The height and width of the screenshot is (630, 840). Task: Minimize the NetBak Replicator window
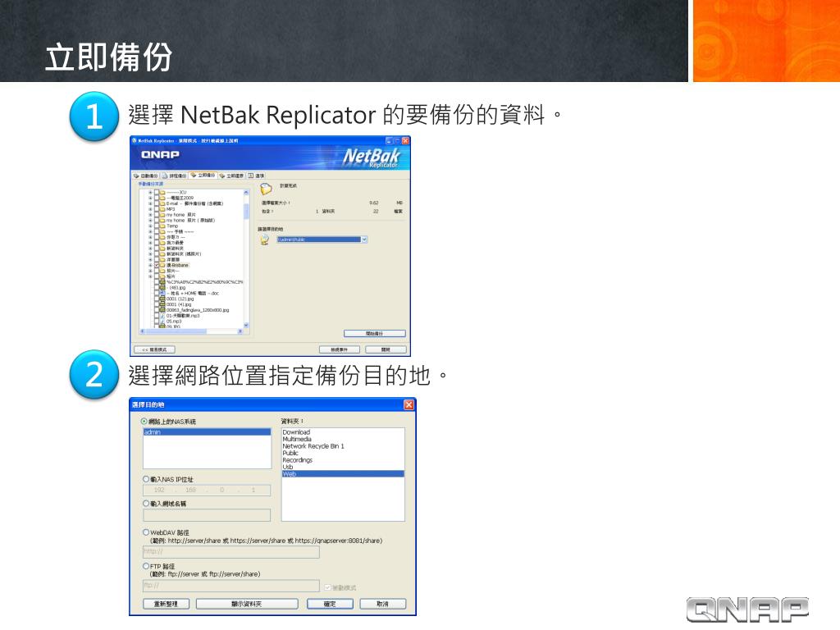[390, 140]
